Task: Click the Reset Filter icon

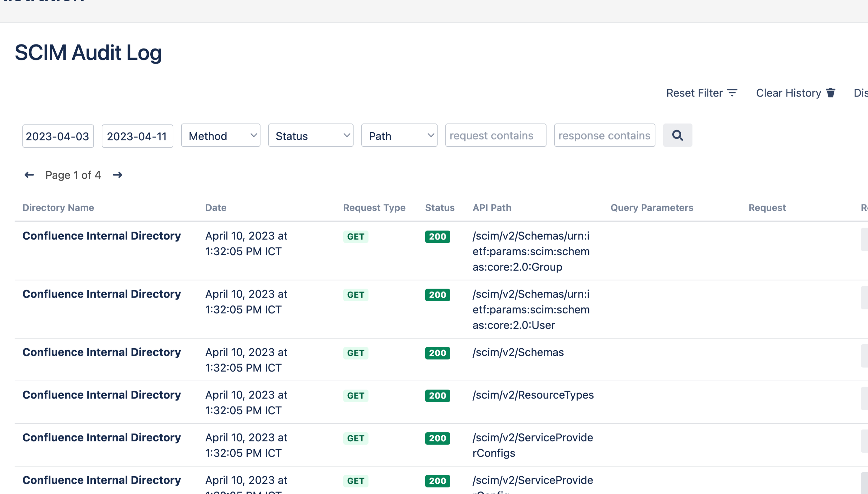Action: (732, 93)
